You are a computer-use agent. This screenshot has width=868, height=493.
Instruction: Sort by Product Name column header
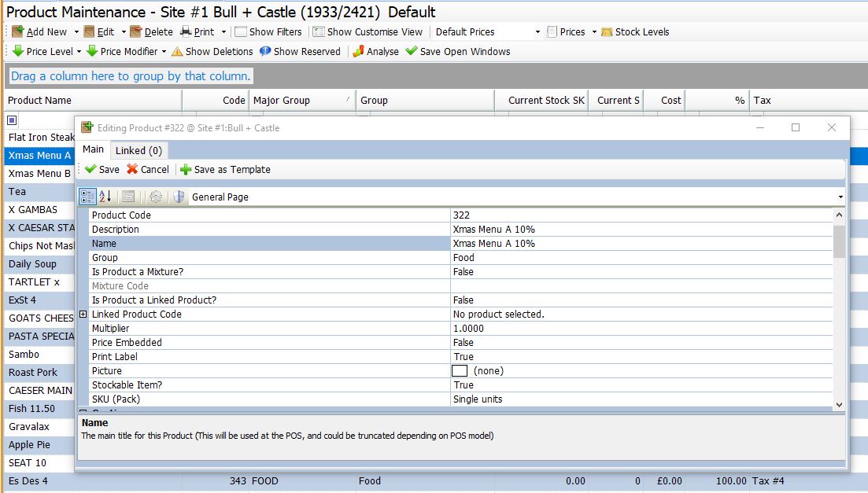pyautogui.click(x=93, y=100)
